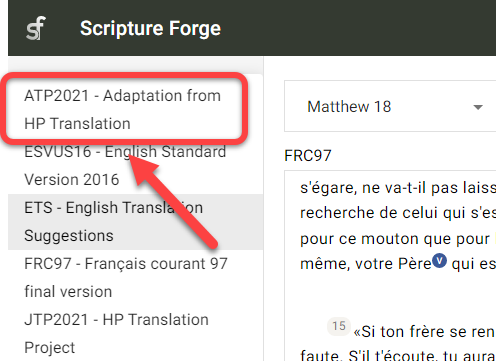This screenshot has height=361, width=496.
Task: Select ESVUS16 English Standard Version 2016 project
Action: click(x=135, y=166)
